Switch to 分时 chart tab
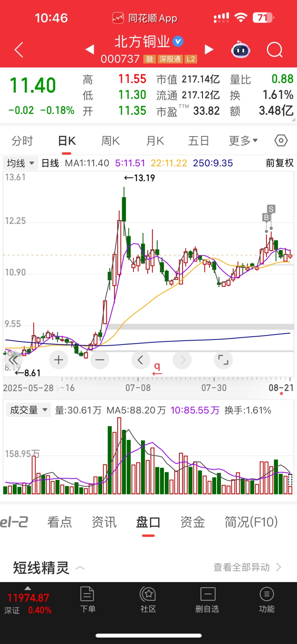Viewport: 297px width, 644px height. [22, 141]
